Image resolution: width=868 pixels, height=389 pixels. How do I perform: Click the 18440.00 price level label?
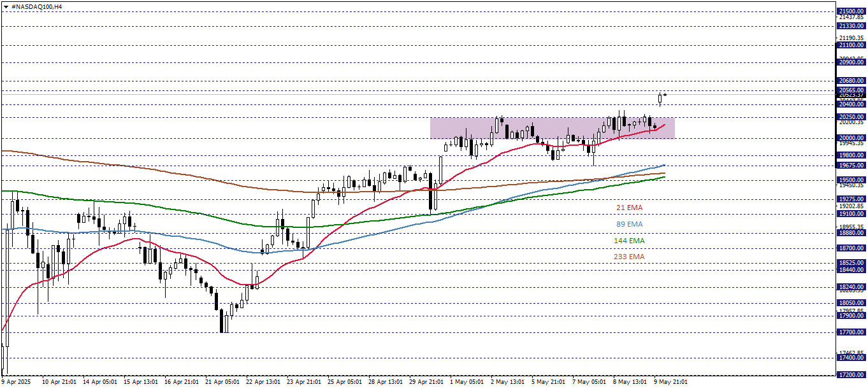click(852, 270)
